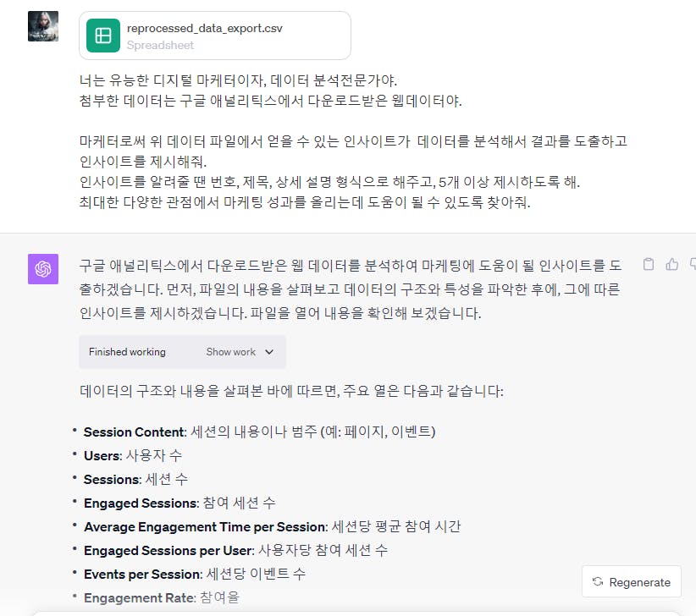Viewport: 696px width, 616px height.
Task: Click the chevron beside Show work
Action: click(269, 352)
